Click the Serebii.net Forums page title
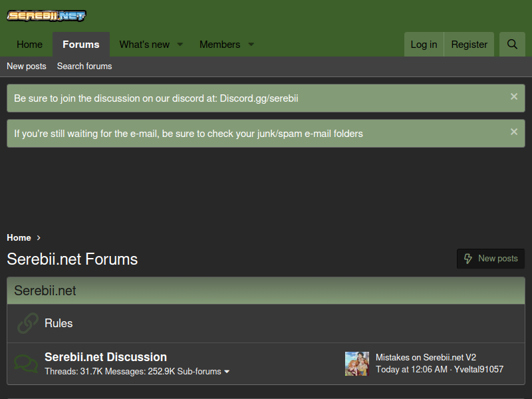The width and height of the screenshot is (532, 399). 72,259
